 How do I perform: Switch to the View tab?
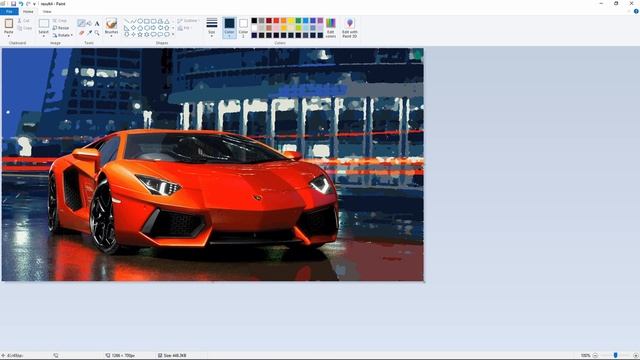pyautogui.click(x=47, y=11)
